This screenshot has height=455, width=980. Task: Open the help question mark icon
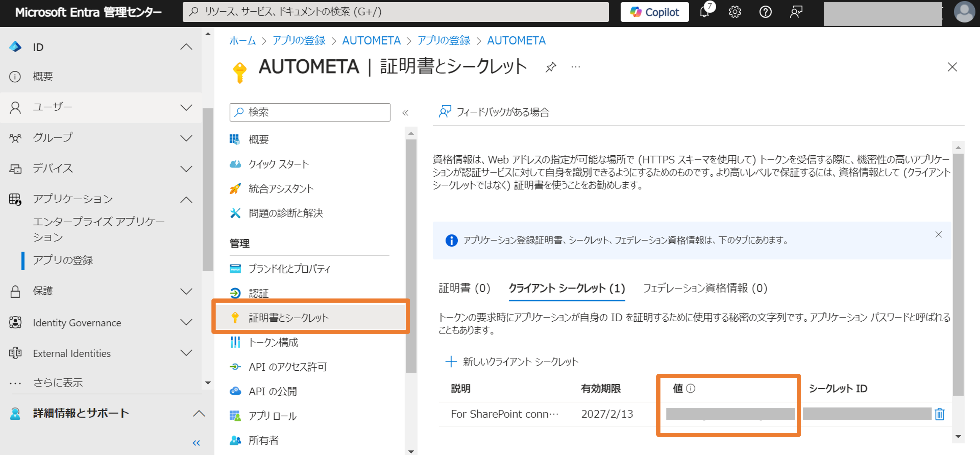point(765,12)
